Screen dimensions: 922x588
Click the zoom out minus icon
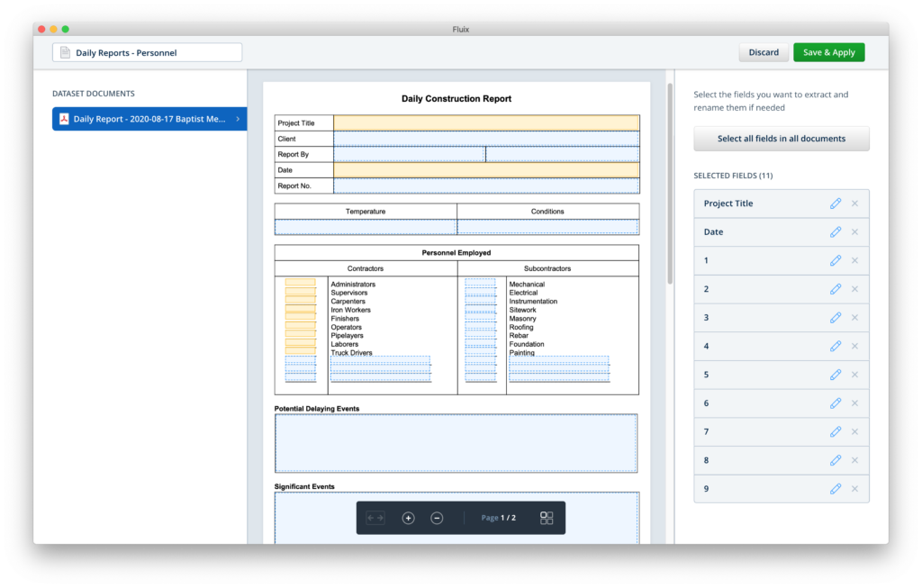pos(437,518)
